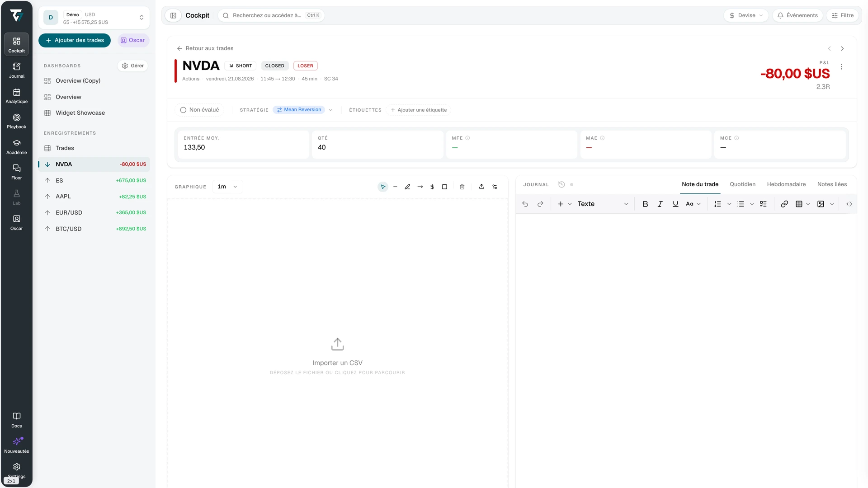868x488 pixels.
Task: Select the arrow chart tool
Action: click(420, 187)
